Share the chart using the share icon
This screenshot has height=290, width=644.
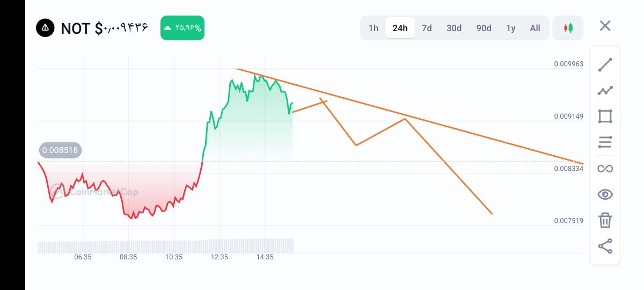point(605,247)
